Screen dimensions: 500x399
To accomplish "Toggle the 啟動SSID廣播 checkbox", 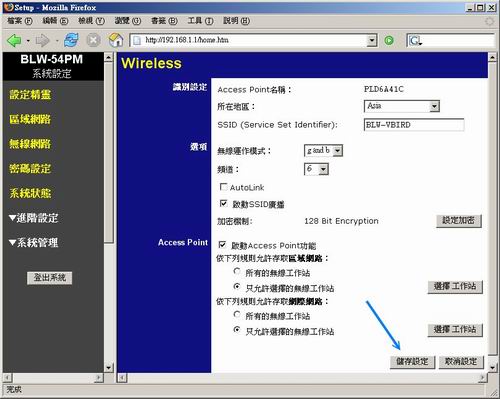I will click(x=224, y=203).
